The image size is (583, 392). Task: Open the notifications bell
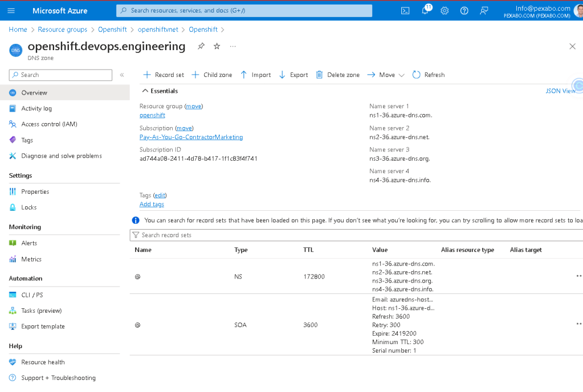click(x=425, y=10)
